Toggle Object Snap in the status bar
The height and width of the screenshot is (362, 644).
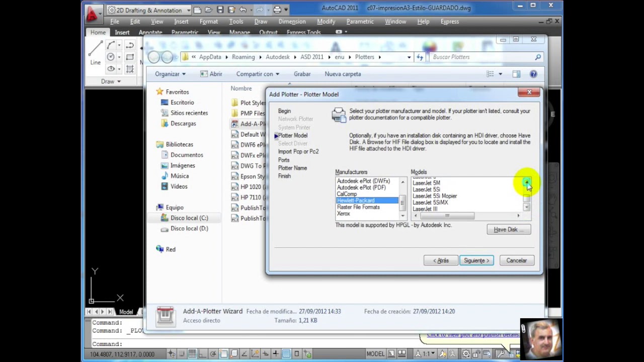pyautogui.click(x=224, y=353)
